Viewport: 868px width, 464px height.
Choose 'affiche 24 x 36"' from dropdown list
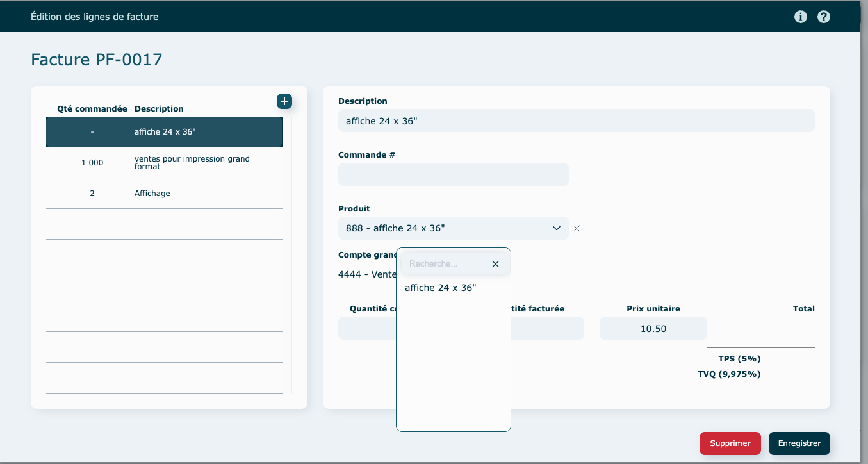[441, 288]
